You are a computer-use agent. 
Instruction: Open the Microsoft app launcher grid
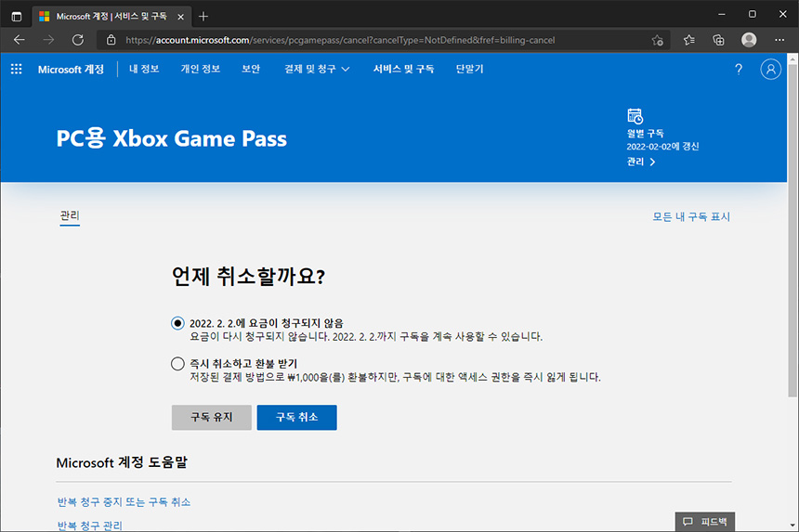pos(17,69)
